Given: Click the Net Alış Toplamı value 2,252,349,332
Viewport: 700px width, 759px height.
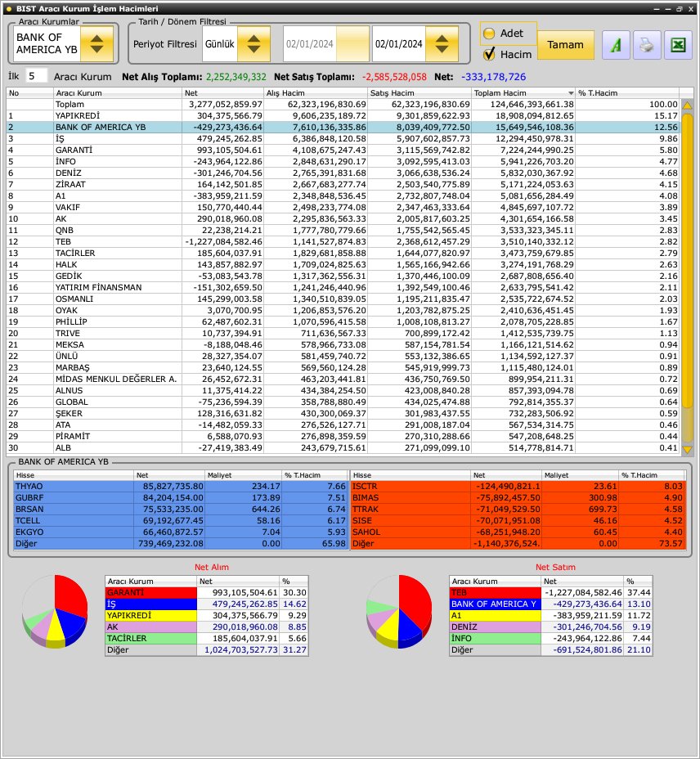Looking at the screenshot, I should 236,77.
